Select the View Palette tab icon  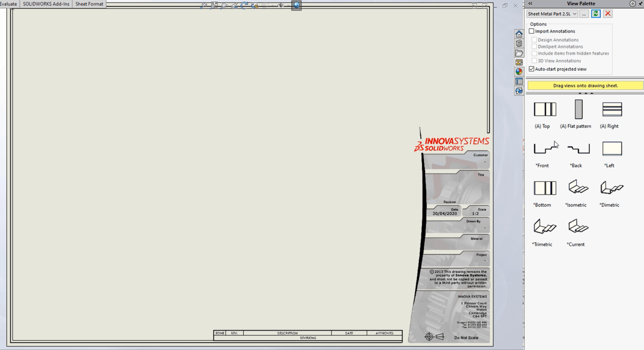point(519,62)
